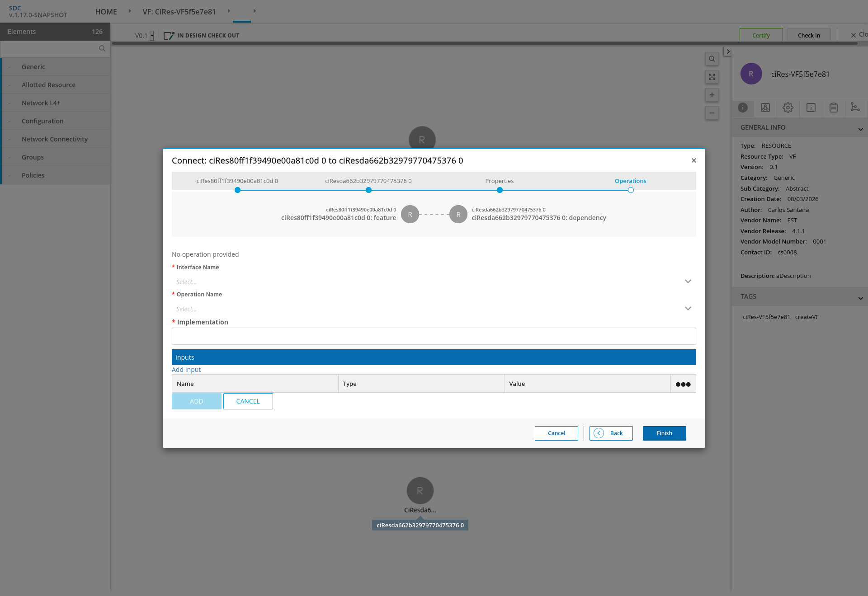Click the Properties step marker dot
The image size is (868, 596).
(499, 190)
